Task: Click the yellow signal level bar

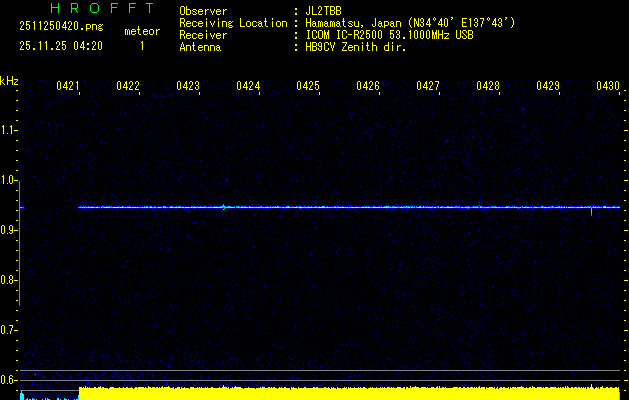Action: [350, 394]
